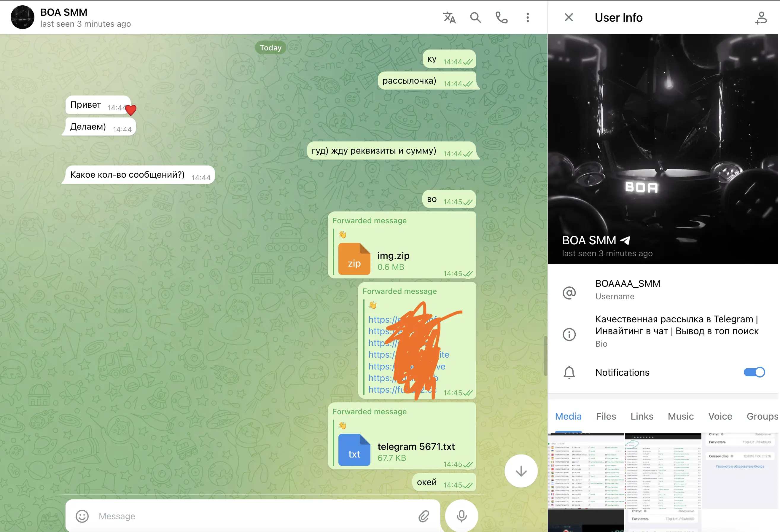780x532 pixels.
Task: Jump to latest messages with down arrow
Action: pos(521,471)
